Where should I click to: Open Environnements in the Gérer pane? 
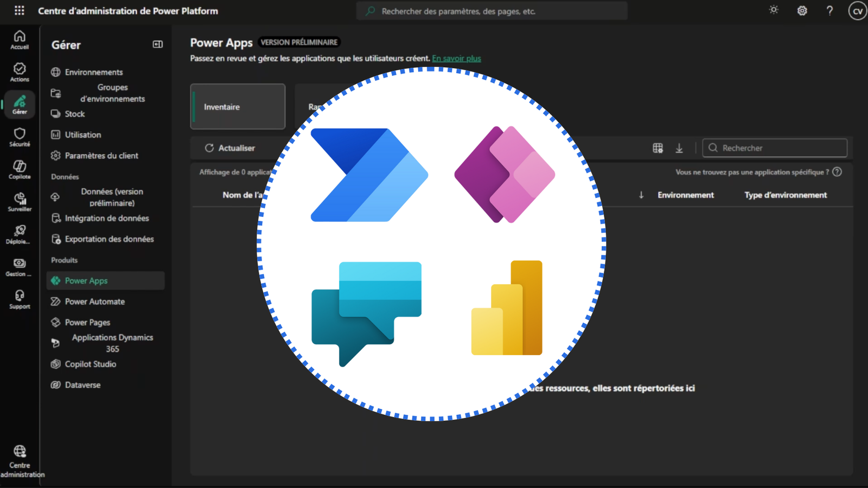tap(93, 72)
